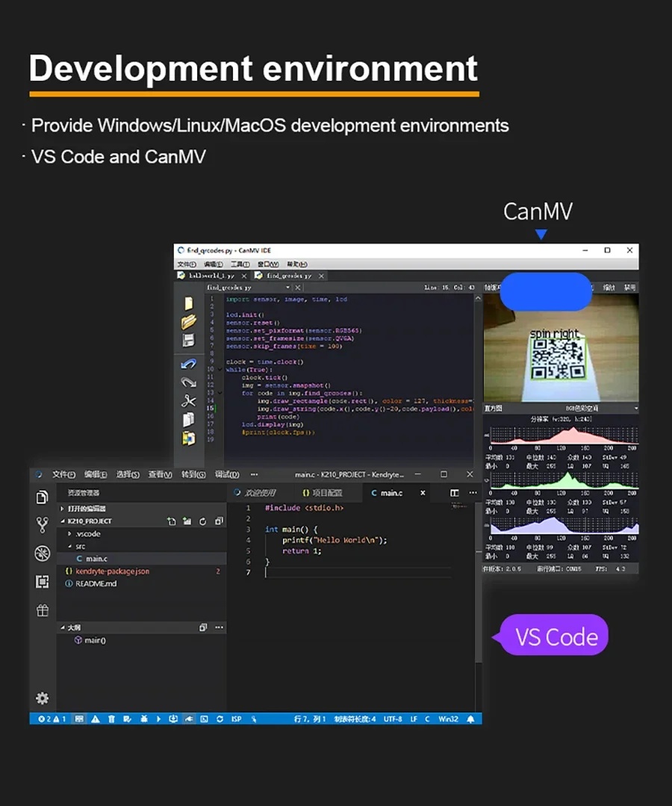Open VS Code Source Control view
This screenshot has height=806, width=672.
coord(43,526)
